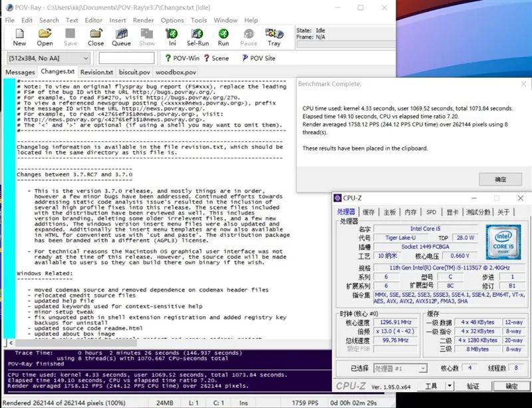Image resolution: width=532 pixels, height=408 pixels.
Task: Click the Close file toolbar icon
Action: pos(96,34)
